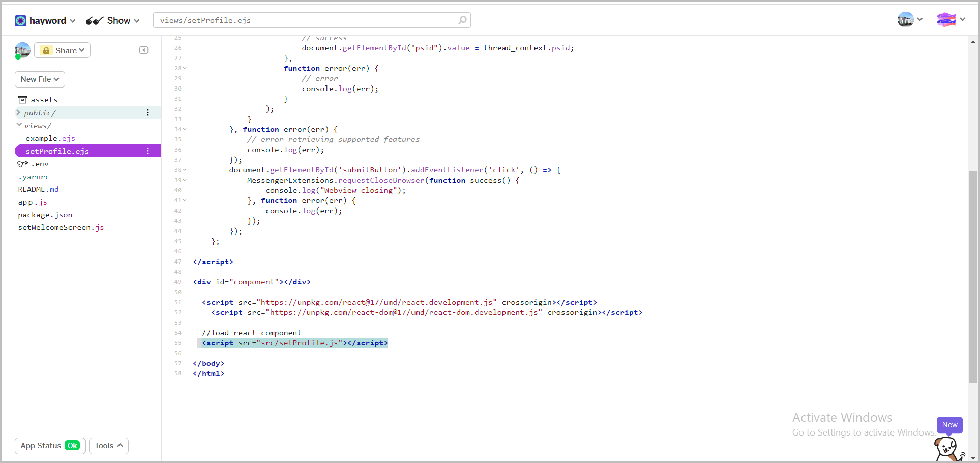The height and width of the screenshot is (463, 980).
Task: Open the Tools menu
Action: point(108,446)
